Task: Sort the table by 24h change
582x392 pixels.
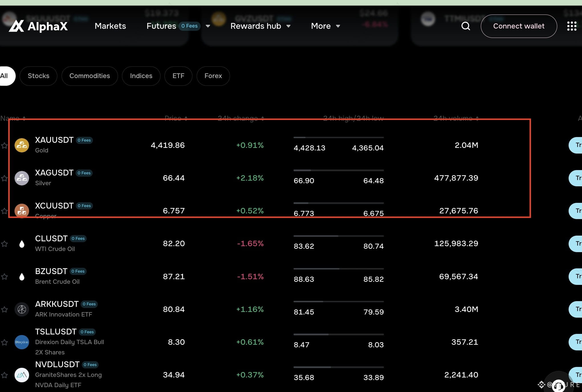Action: point(241,118)
